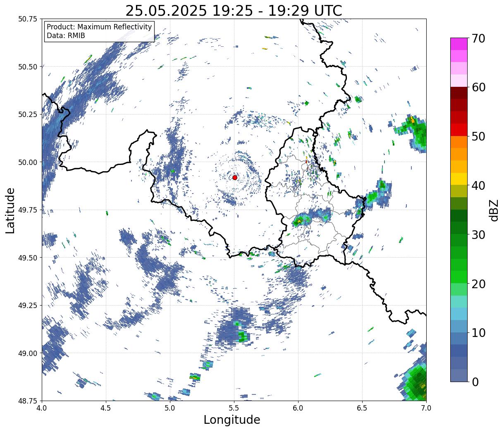Click the red radar location marker
Image resolution: width=504 pixels, height=430 pixels.
point(235,177)
